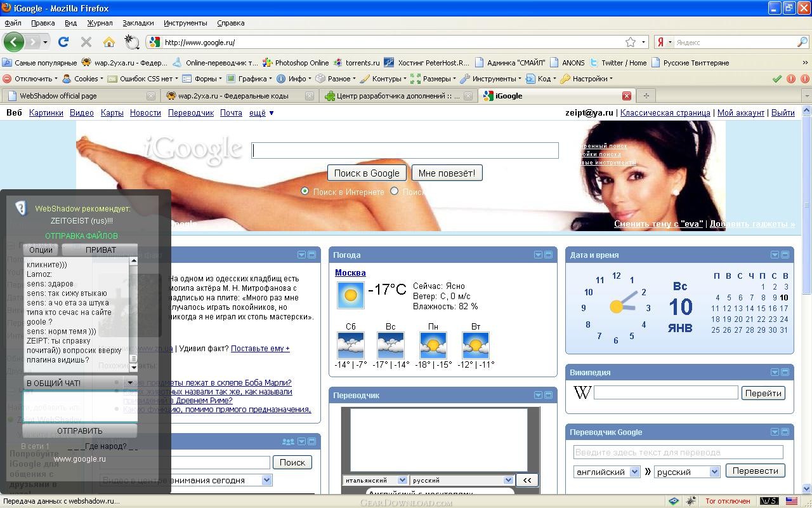Image resolution: width=812 pixels, height=508 pixels.
Task: Click the WebShadow toolbar icon next to Home
Action: tap(131, 42)
